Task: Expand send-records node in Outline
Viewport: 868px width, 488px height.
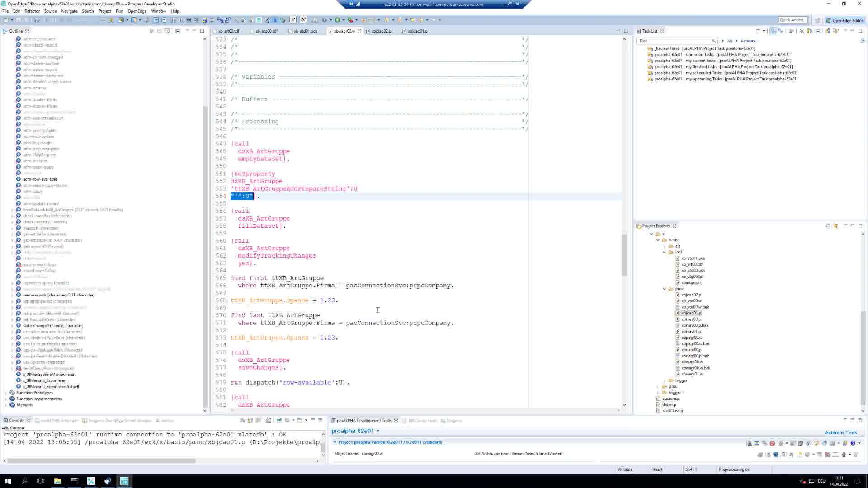Action: click(x=12, y=295)
